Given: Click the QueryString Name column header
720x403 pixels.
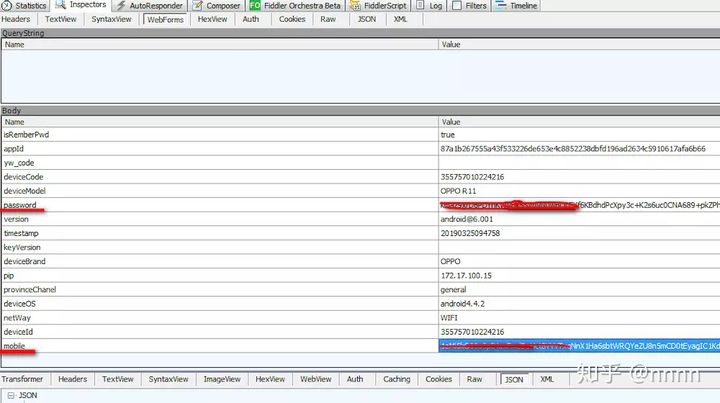Looking at the screenshot, I should click(220, 45).
